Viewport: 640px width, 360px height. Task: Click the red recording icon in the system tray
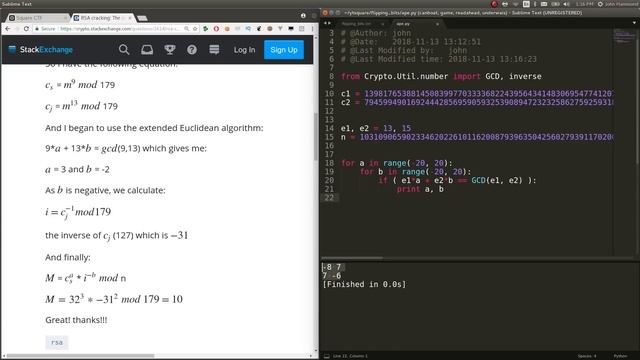click(x=494, y=4)
